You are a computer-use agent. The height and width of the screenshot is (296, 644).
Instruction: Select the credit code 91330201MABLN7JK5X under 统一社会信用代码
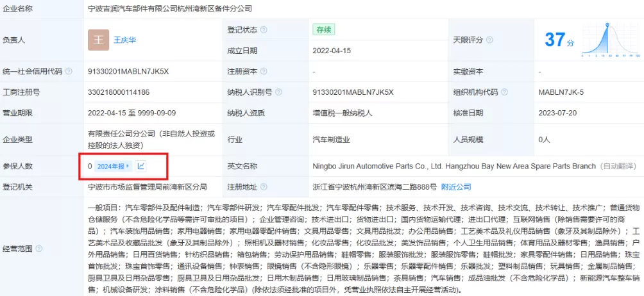click(128, 71)
